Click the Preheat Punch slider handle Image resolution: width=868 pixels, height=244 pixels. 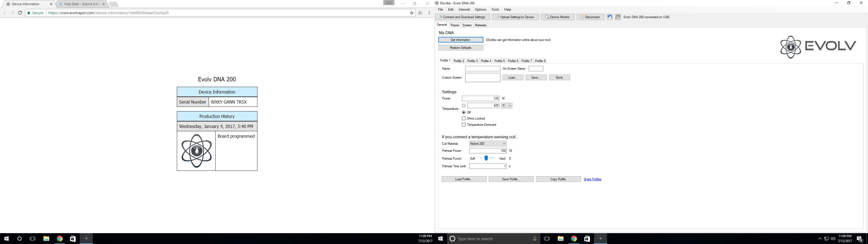pos(486,158)
